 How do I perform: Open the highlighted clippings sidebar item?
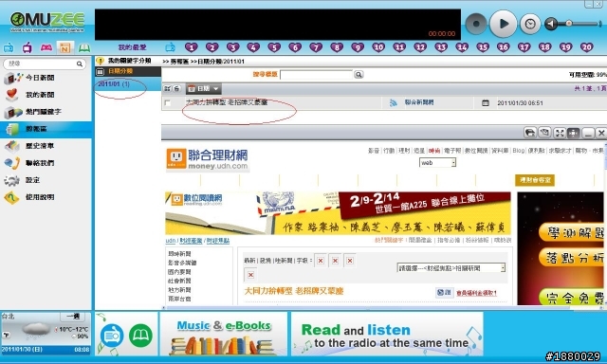(46, 129)
